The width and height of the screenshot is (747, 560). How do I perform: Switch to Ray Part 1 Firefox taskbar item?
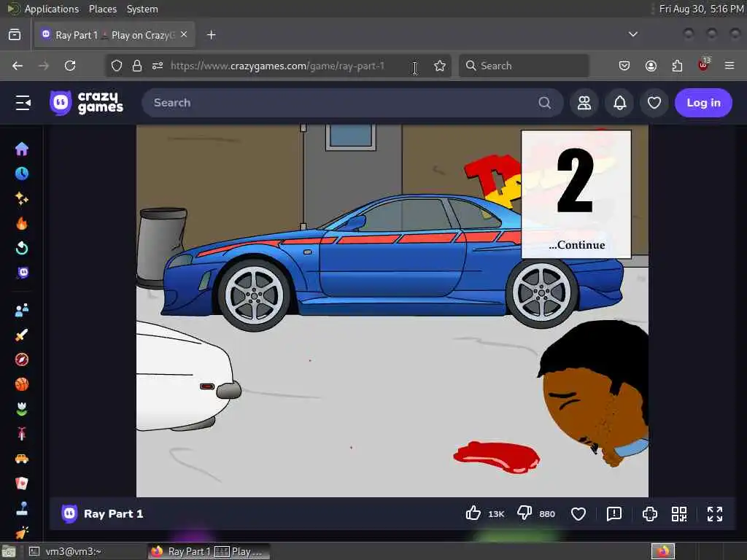pyautogui.click(x=209, y=551)
